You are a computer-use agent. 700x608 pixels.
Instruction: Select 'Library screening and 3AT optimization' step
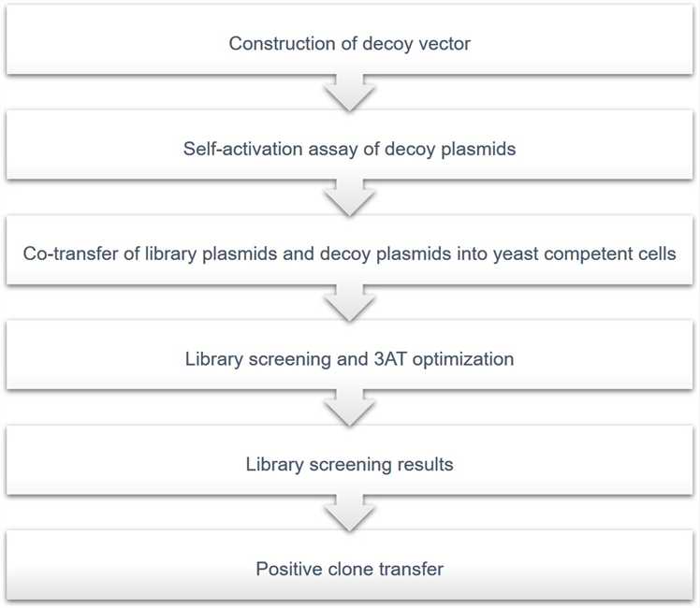click(350, 355)
